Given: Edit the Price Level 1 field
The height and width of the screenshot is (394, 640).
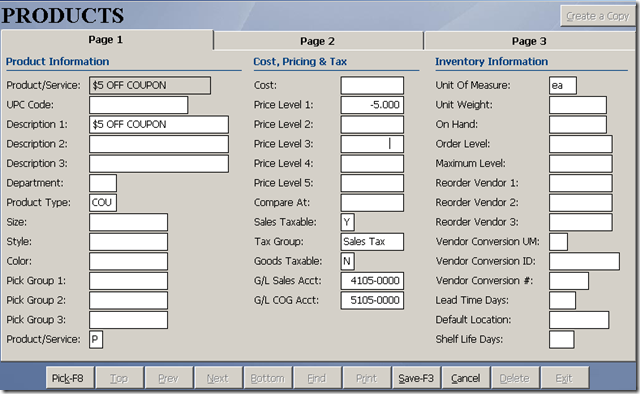Looking at the screenshot, I should 372,105.
